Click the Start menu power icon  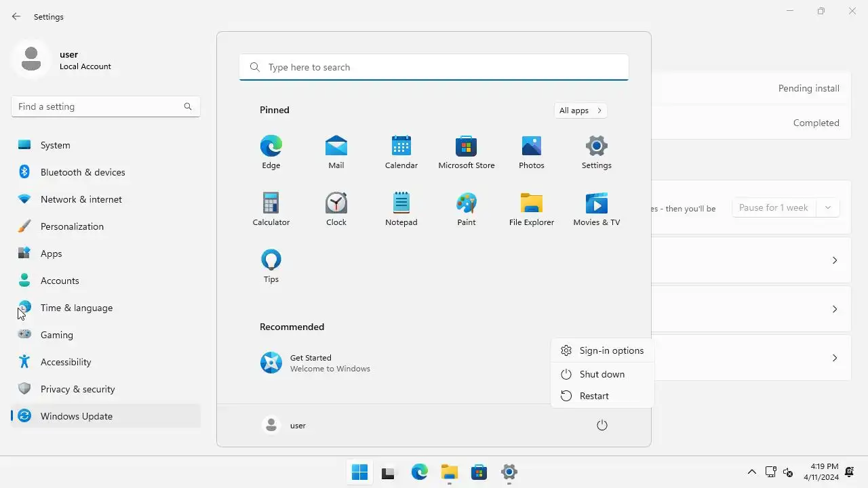pos(602,426)
